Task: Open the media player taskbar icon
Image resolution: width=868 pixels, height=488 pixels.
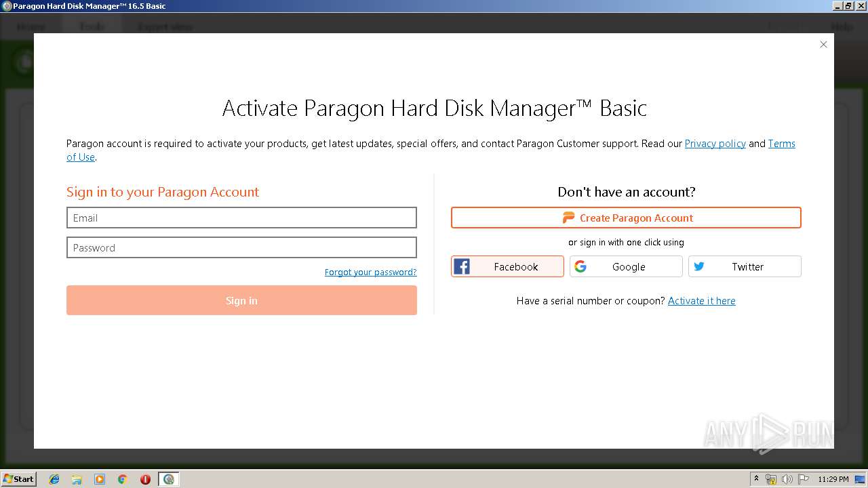Action: 100,479
